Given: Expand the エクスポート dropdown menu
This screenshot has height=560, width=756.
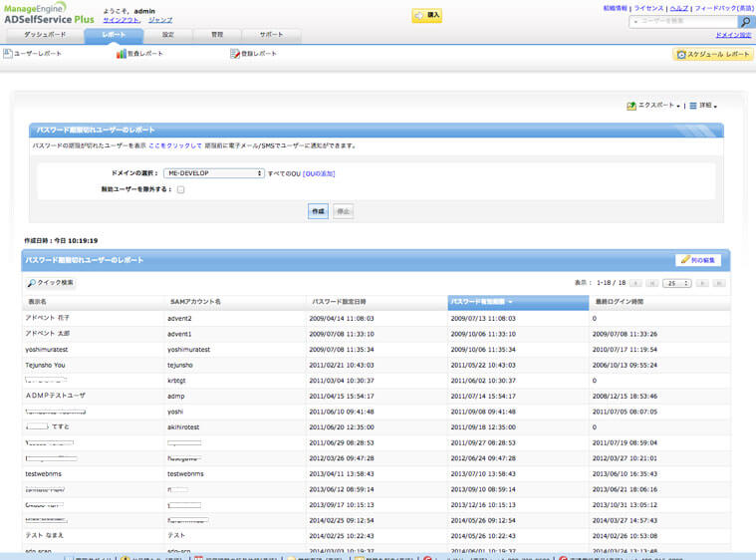Looking at the screenshot, I should [653, 106].
